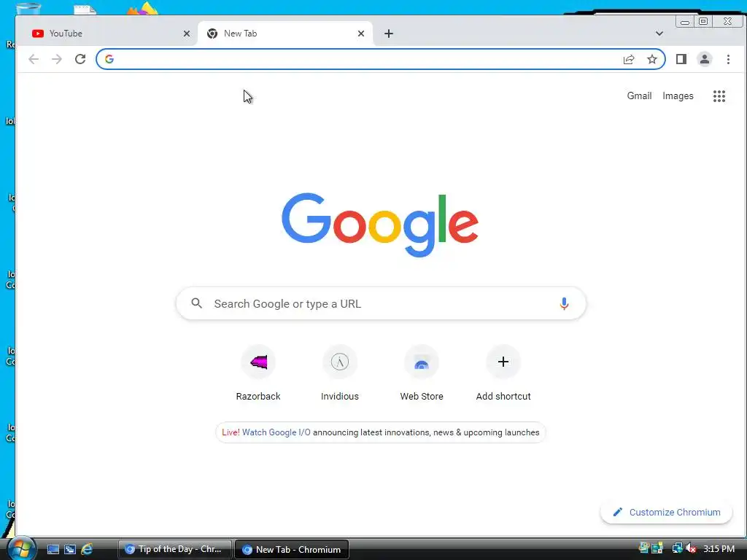Click Show Desktop in quick launch
This screenshot has width=747, height=560.
(53, 550)
